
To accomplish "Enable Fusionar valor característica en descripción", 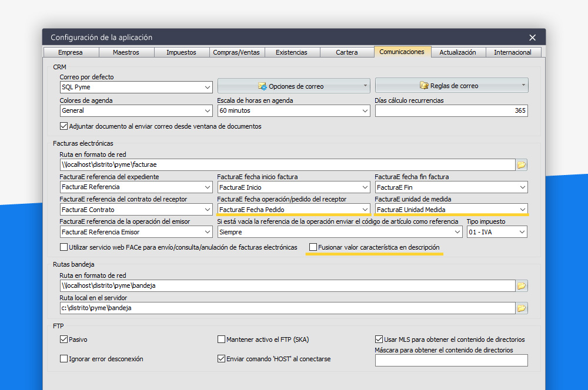I will coord(313,247).
